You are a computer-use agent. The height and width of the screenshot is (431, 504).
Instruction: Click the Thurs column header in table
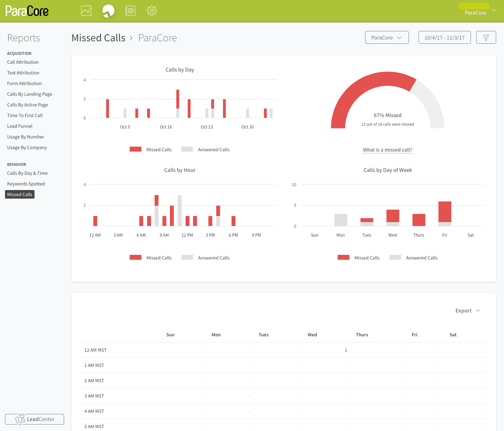tap(362, 335)
